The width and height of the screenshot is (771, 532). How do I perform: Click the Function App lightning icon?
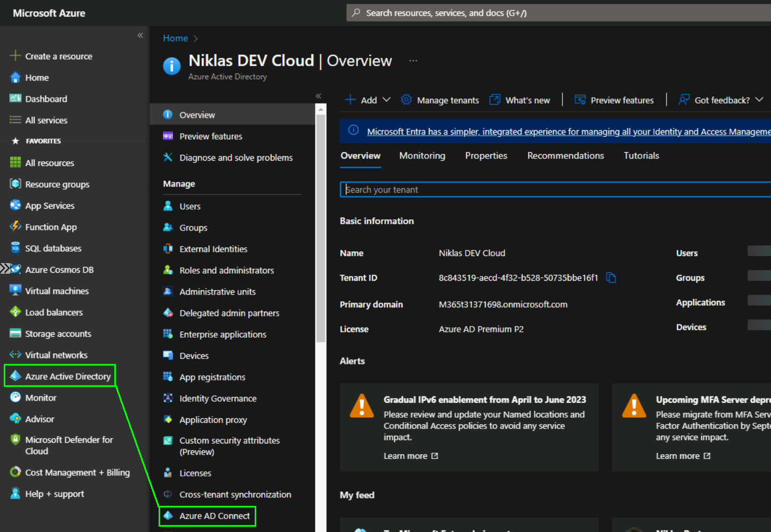click(15, 226)
